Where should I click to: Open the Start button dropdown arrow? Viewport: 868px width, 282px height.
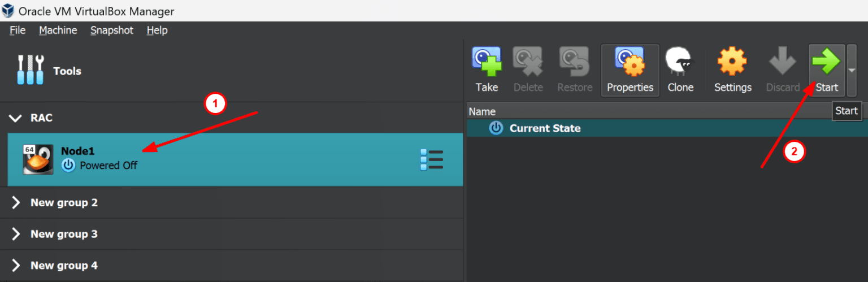point(852,70)
